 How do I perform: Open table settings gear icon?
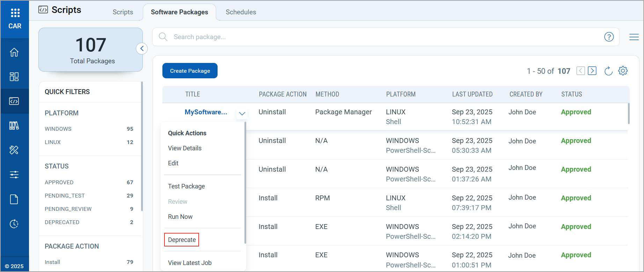pyautogui.click(x=623, y=71)
